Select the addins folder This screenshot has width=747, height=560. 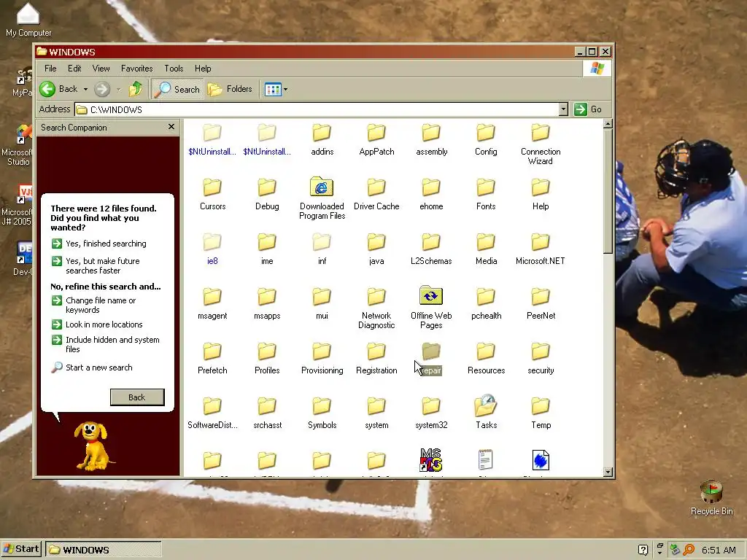point(322,139)
